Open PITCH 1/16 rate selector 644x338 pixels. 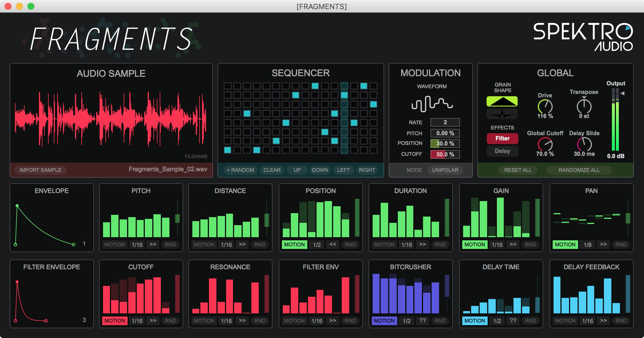coord(137,245)
